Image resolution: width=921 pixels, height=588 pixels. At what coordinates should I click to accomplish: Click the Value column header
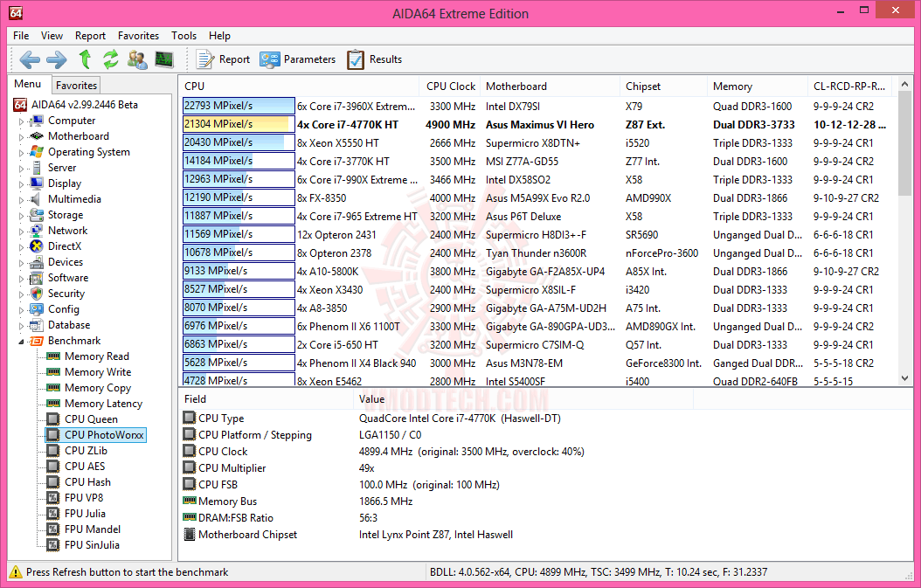click(x=523, y=399)
